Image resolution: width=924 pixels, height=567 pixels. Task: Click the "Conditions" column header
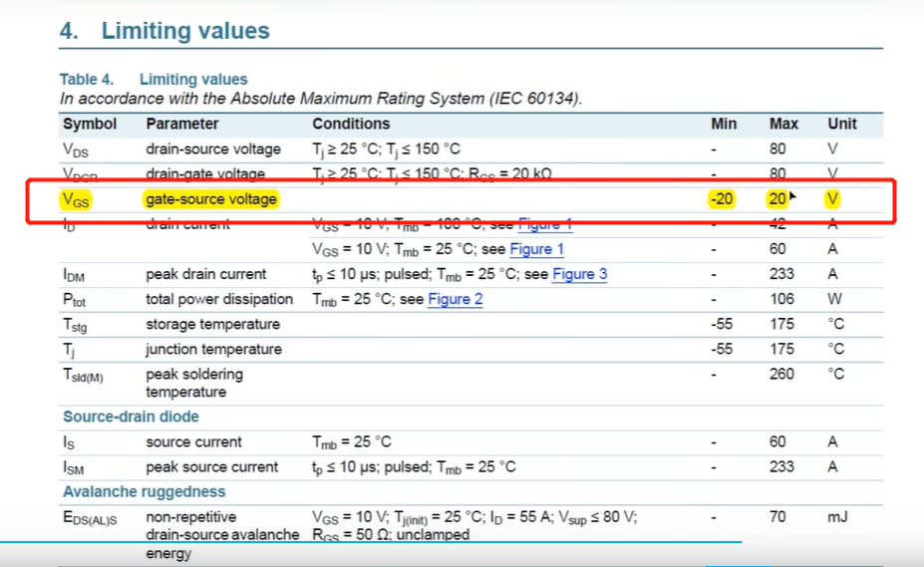click(x=351, y=124)
